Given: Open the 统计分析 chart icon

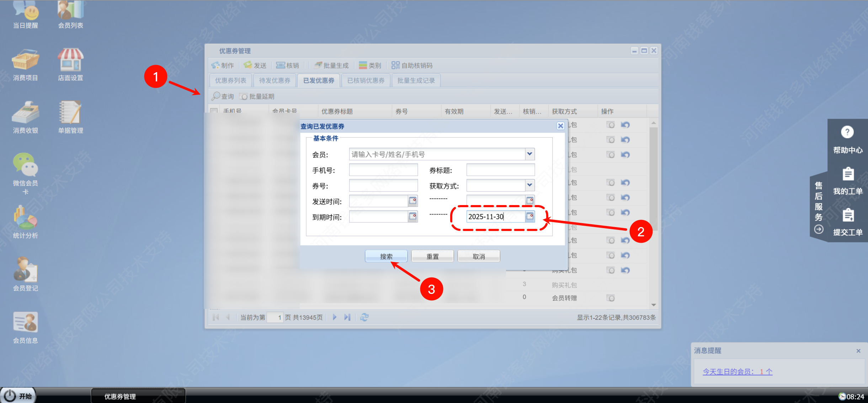Looking at the screenshot, I should 26,217.
